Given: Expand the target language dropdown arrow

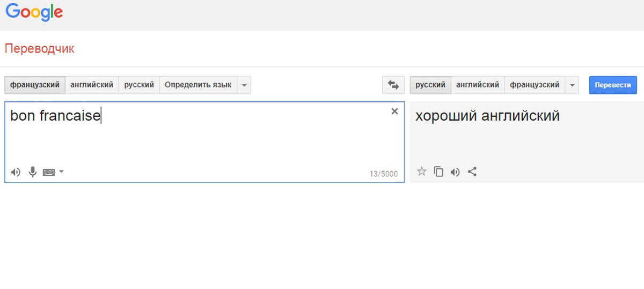Looking at the screenshot, I should pos(572,85).
